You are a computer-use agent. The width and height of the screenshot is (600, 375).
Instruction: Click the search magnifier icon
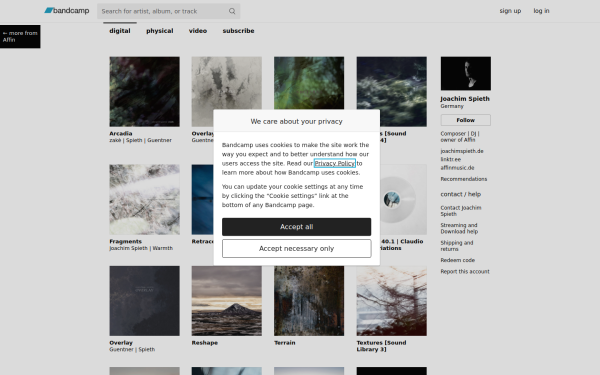[x=232, y=11]
